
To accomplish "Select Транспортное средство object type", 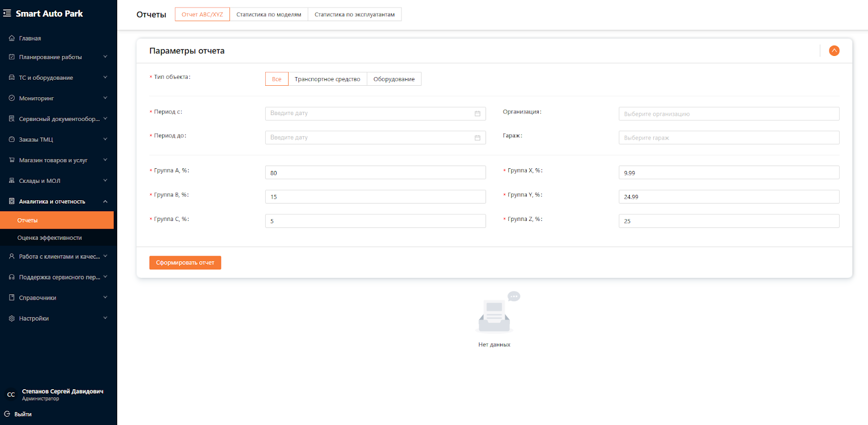I will point(327,79).
